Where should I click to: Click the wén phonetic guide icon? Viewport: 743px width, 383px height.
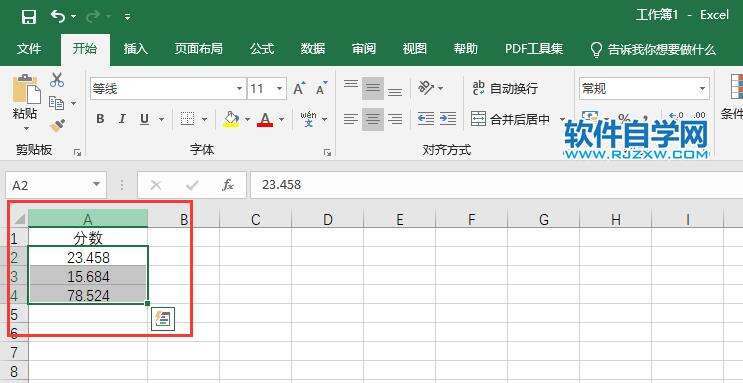pos(308,119)
